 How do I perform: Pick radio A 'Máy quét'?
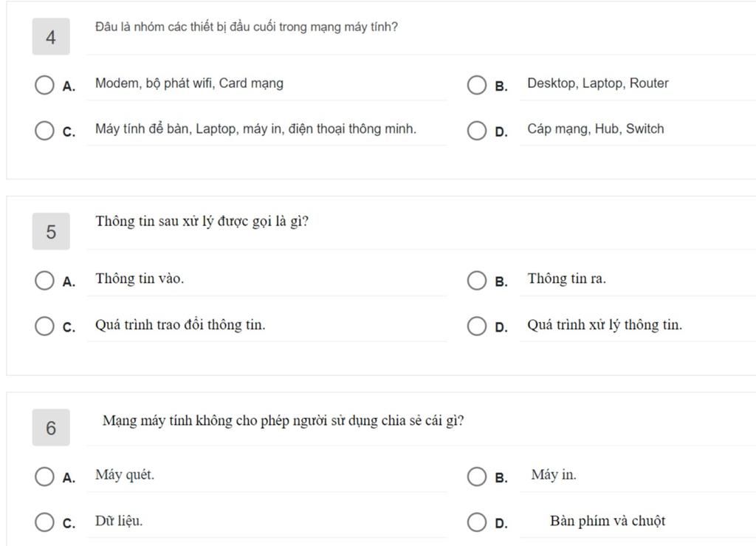(x=44, y=477)
